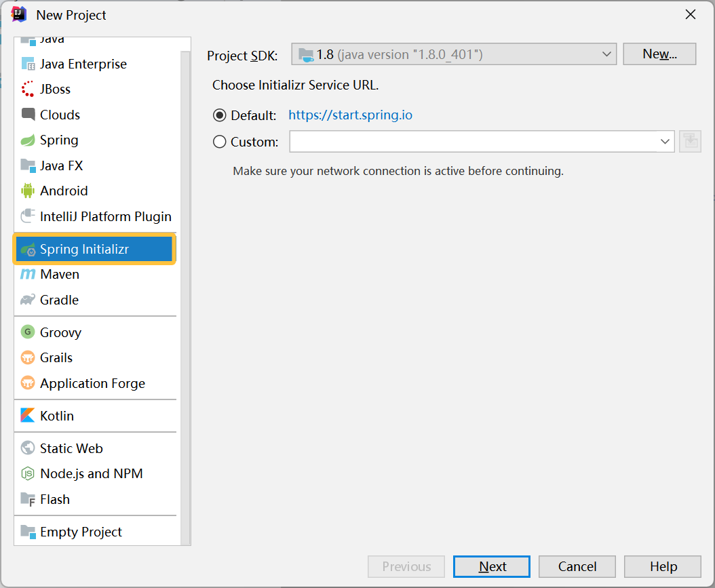Choose Groovy project type
Viewport: 715px width, 588px height.
coord(95,332)
